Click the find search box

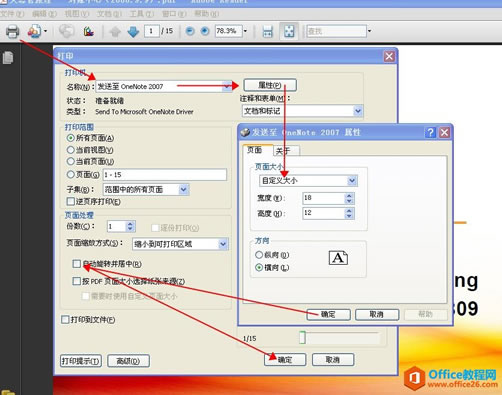tap(336, 31)
